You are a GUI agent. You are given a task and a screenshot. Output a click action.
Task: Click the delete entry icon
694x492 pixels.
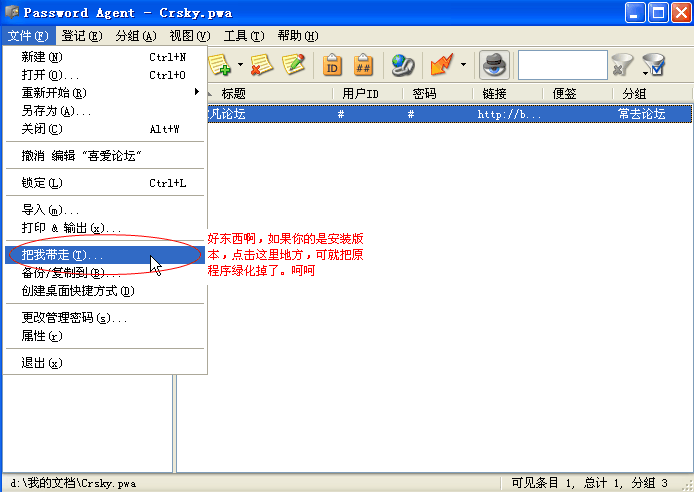262,65
